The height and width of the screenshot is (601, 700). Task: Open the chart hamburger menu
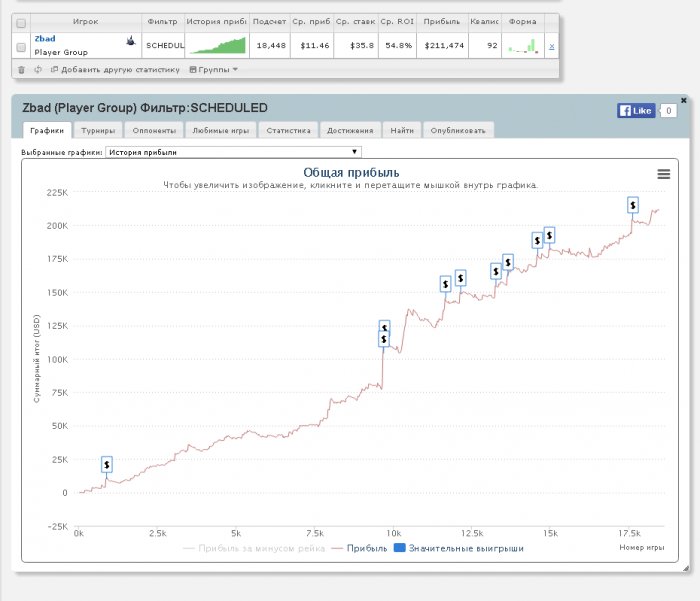(x=663, y=174)
